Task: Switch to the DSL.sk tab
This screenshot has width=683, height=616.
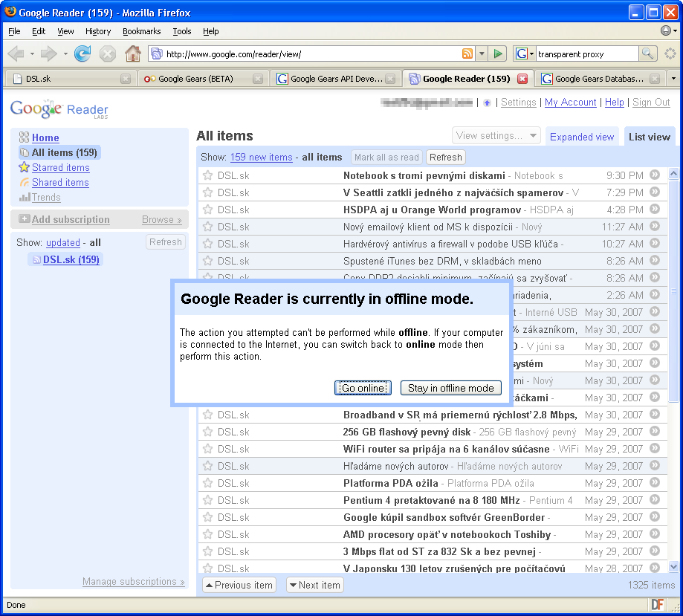Action: pyautogui.click(x=71, y=79)
